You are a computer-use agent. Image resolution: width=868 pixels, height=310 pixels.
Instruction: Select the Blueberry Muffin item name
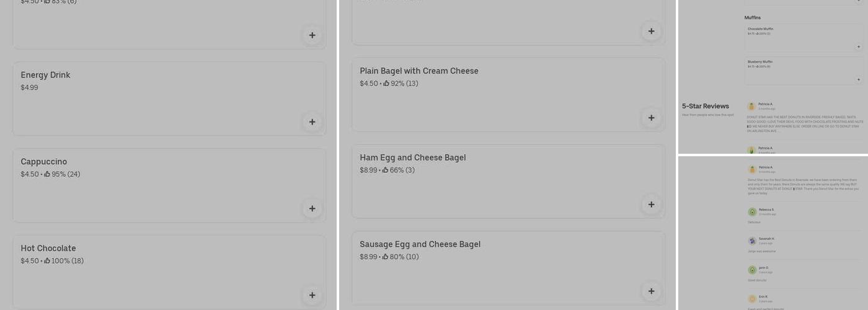[760, 62]
